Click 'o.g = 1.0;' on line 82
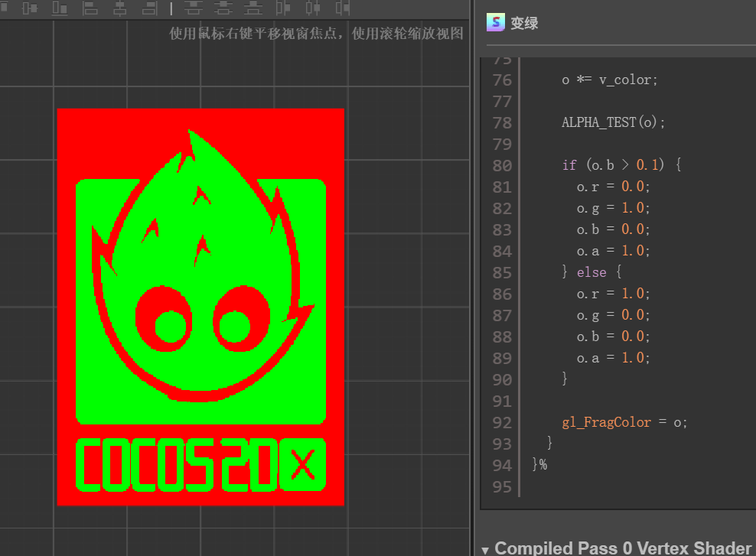Screen dimensions: 756x556 tap(613, 208)
